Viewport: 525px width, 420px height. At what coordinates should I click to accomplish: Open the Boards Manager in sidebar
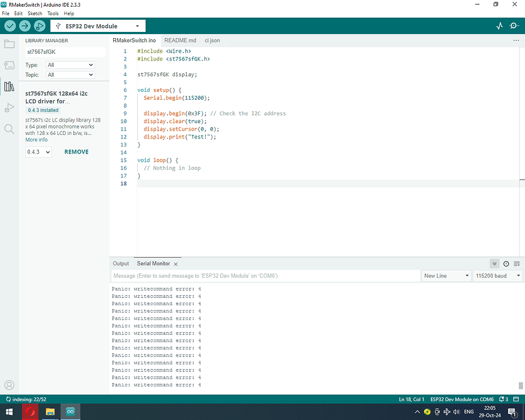(x=9, y=66)
